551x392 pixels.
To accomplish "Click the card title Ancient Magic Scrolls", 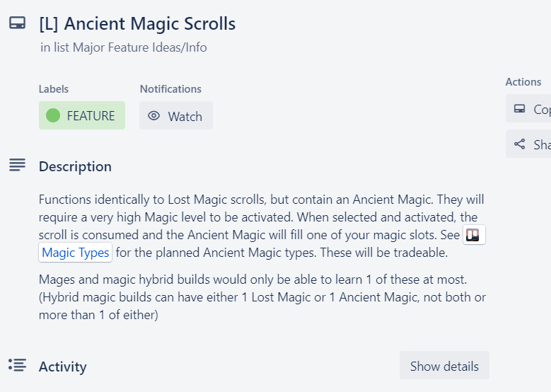I will (x=137, y=23).
